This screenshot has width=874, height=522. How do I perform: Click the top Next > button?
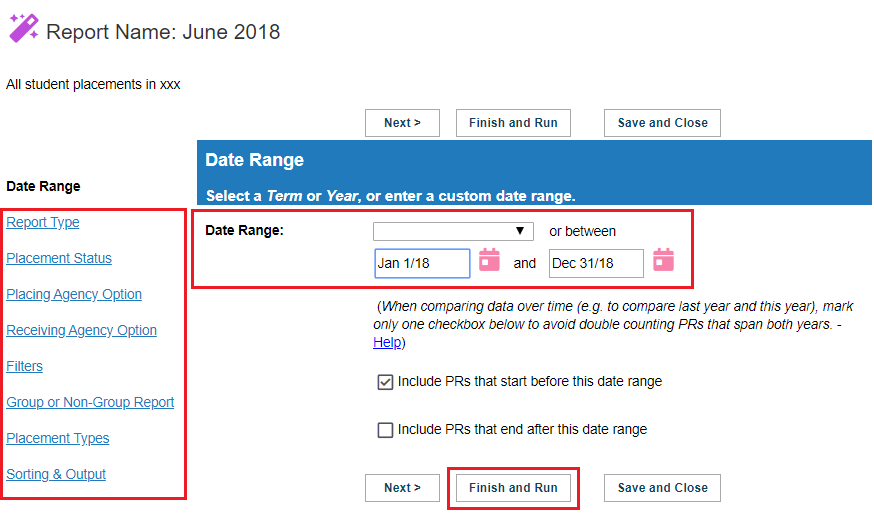pos(402,123)
